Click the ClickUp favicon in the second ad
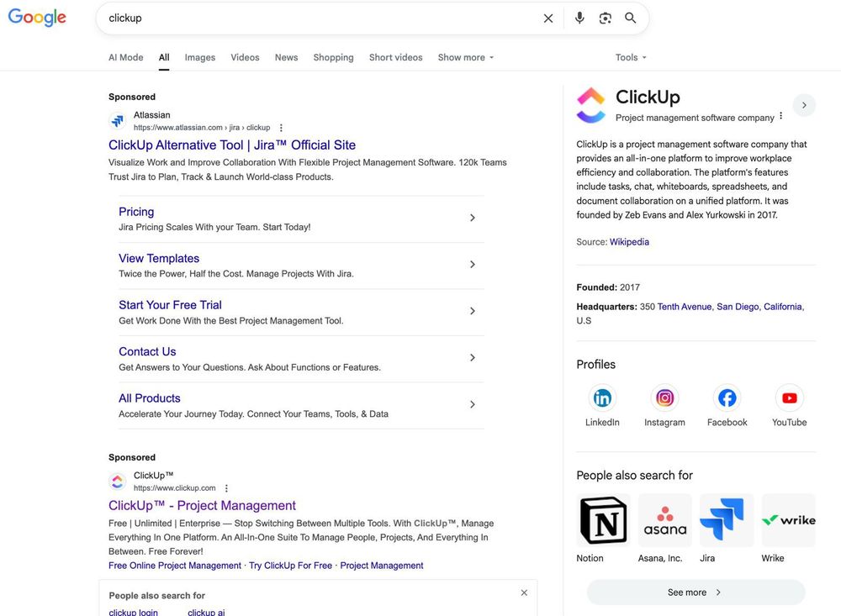The width and height of the screenshot is (841, 616). click(118, 482)
